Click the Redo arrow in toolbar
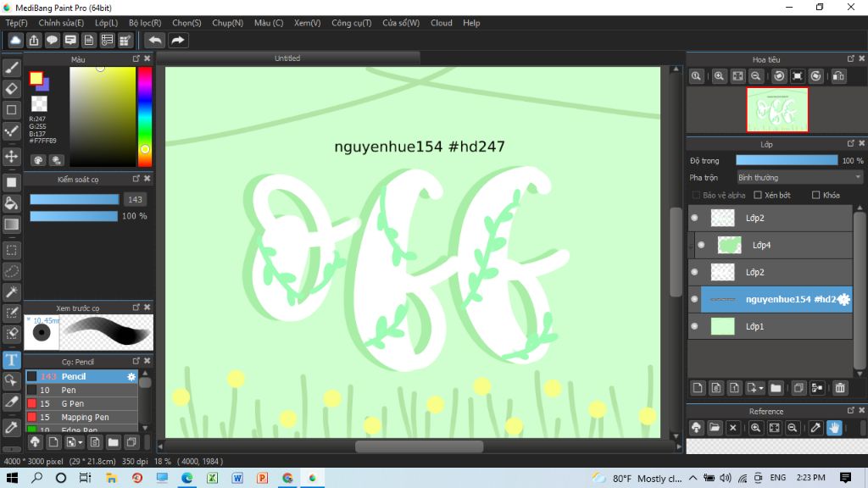Viewport: 868px width, 488px height. coord(178,41)
